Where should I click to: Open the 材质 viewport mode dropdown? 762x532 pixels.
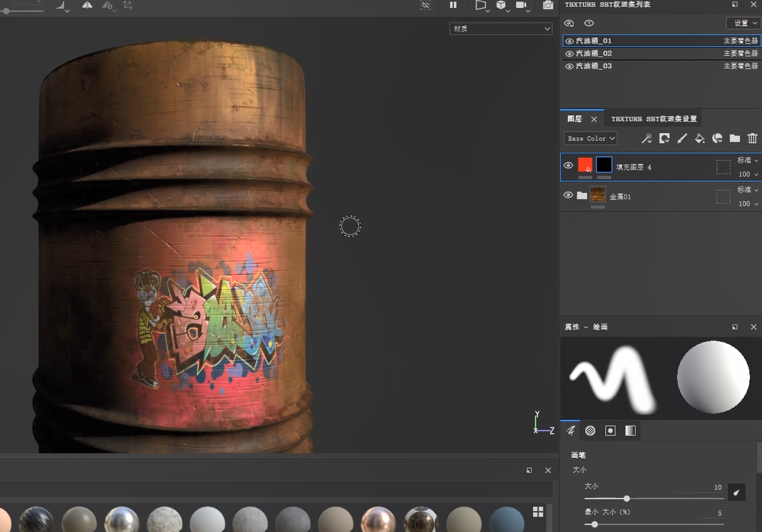tap(501, 28)
